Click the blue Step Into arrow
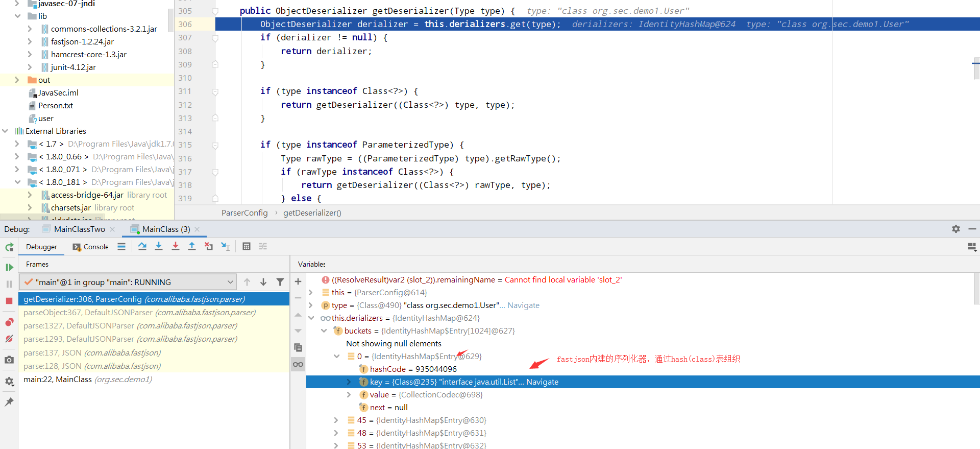The image size is (980, 449). point(159,246)
